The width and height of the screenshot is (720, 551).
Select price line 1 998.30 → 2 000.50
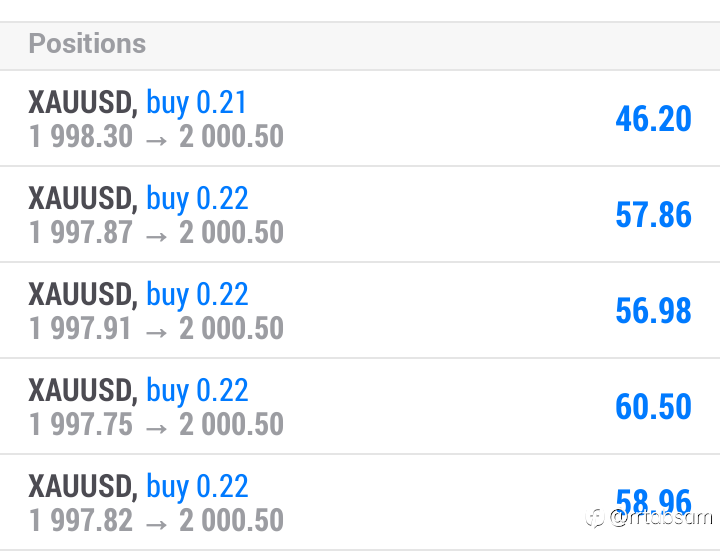pyautogui.click(x=156, y=136)
